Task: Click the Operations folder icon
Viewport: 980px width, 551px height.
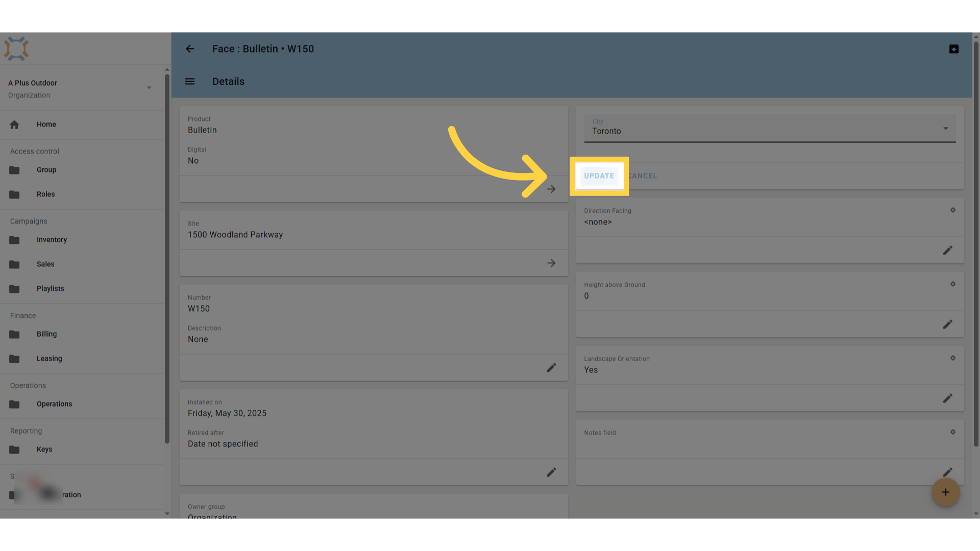Action: click(x=14, y=404)
